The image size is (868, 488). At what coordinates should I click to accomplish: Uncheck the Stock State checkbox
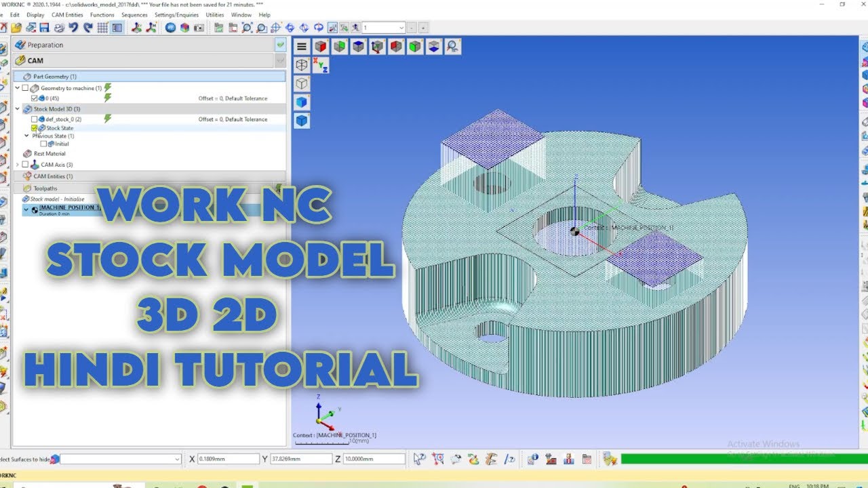click(x=35, y=127)
